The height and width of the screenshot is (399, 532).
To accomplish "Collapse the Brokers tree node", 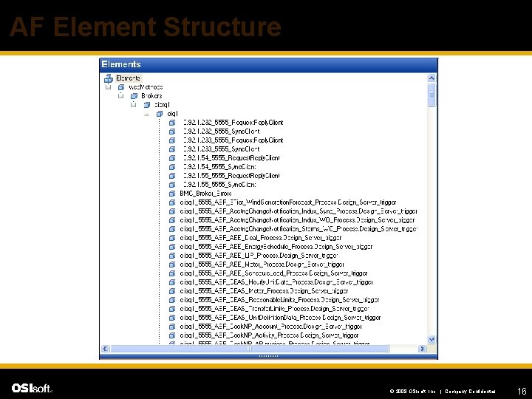I will pyautogui.click(x=120, y=95).
